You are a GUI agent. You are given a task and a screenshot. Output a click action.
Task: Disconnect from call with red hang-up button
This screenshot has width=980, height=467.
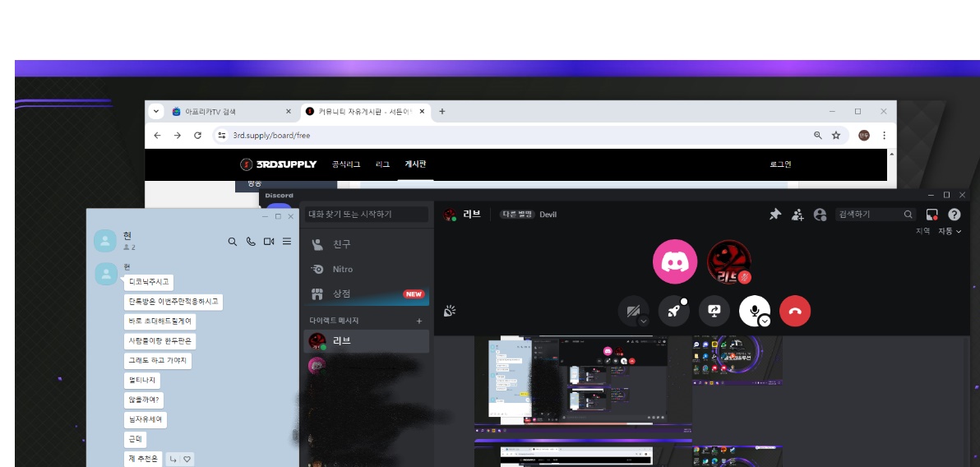tap(794, 311)
